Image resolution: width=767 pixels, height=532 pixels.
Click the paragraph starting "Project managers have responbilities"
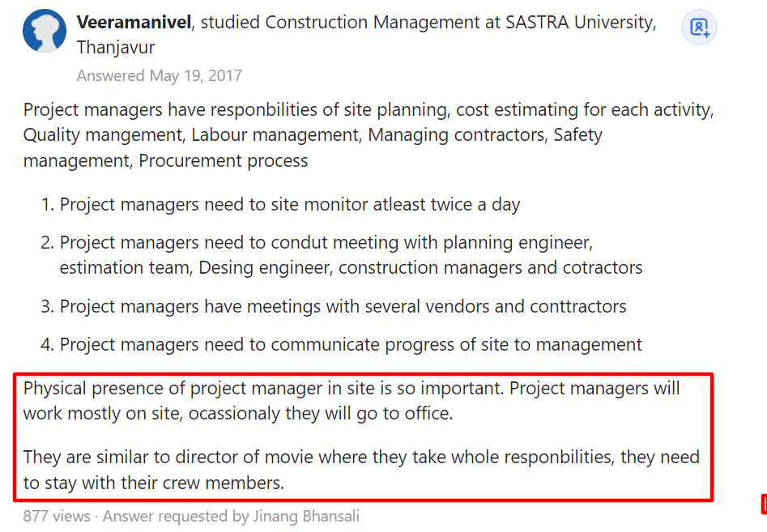[x=368, y=110]
